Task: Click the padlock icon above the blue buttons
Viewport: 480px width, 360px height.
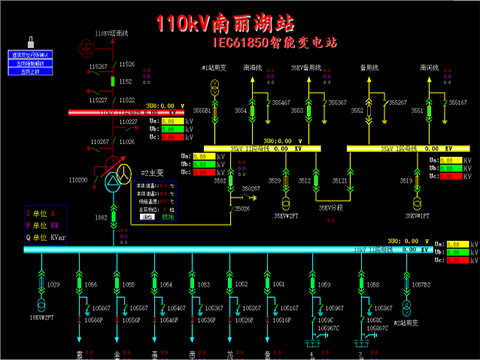Action: pyautogui.click(x=31, y=42)
